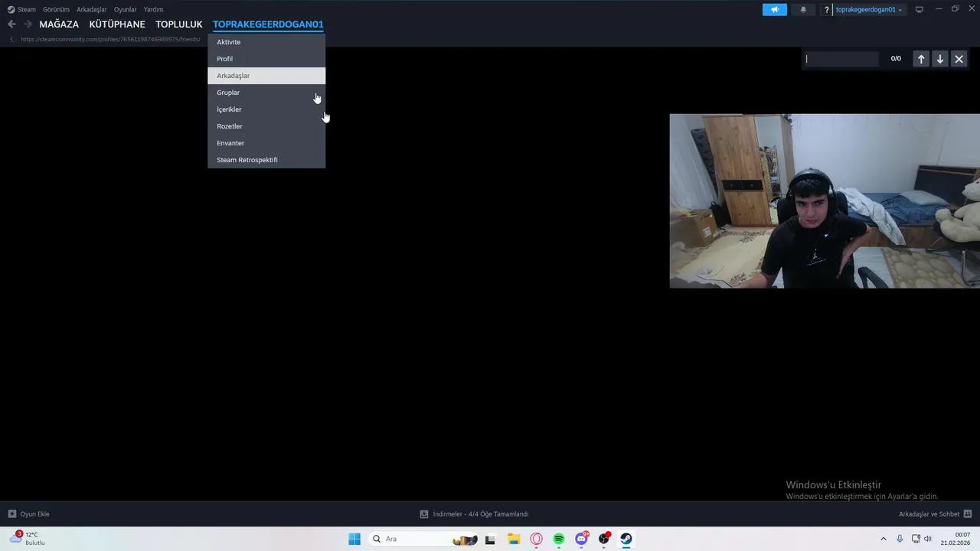Show hidden system tray icons
Screen dimensions: 980x551
[x=884, y=539]
